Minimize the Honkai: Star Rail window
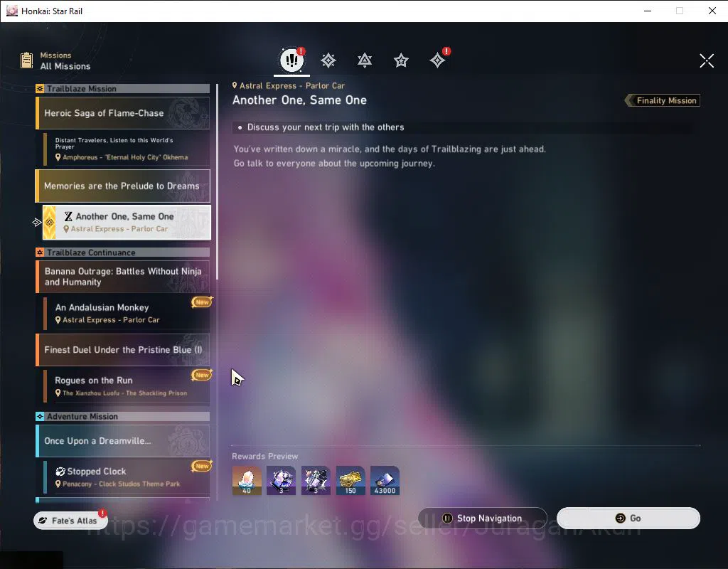The height and width of the screenshot is (569, 728). coord(648,11)
